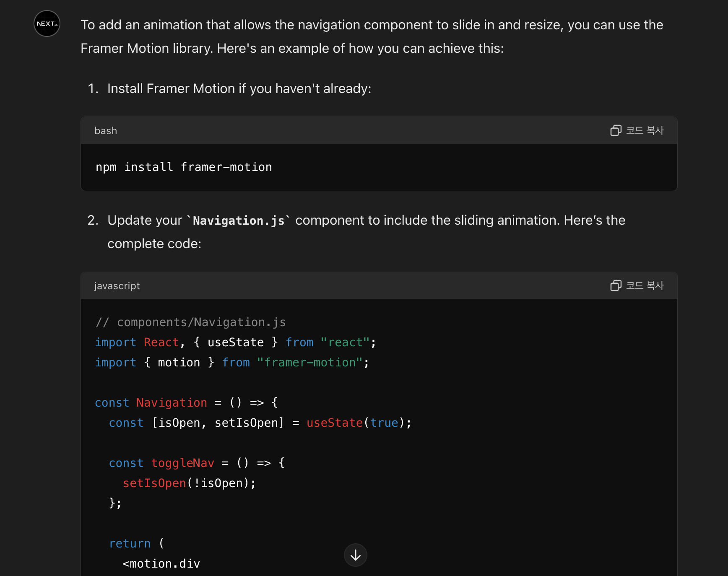The width and height of the screenshot is (728, 576).
Task: Click the 'import React, { useState }' line
Action: tap(236, 342)
